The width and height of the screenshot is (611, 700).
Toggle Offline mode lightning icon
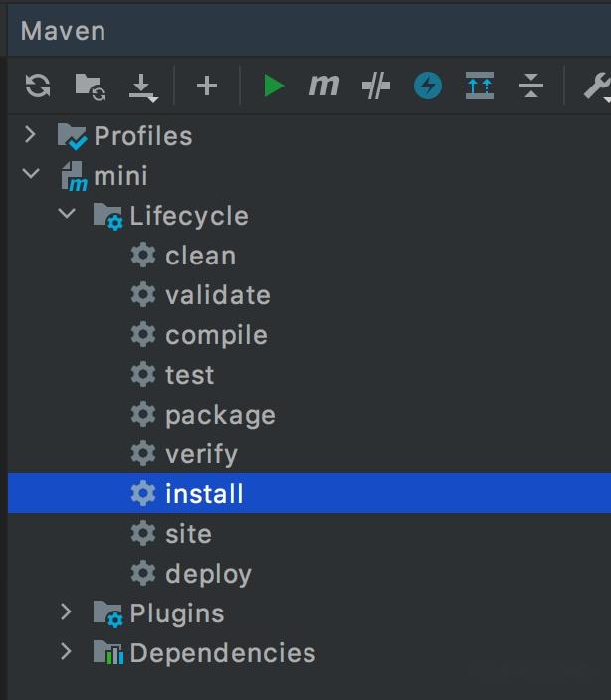[x=428, y=86]
